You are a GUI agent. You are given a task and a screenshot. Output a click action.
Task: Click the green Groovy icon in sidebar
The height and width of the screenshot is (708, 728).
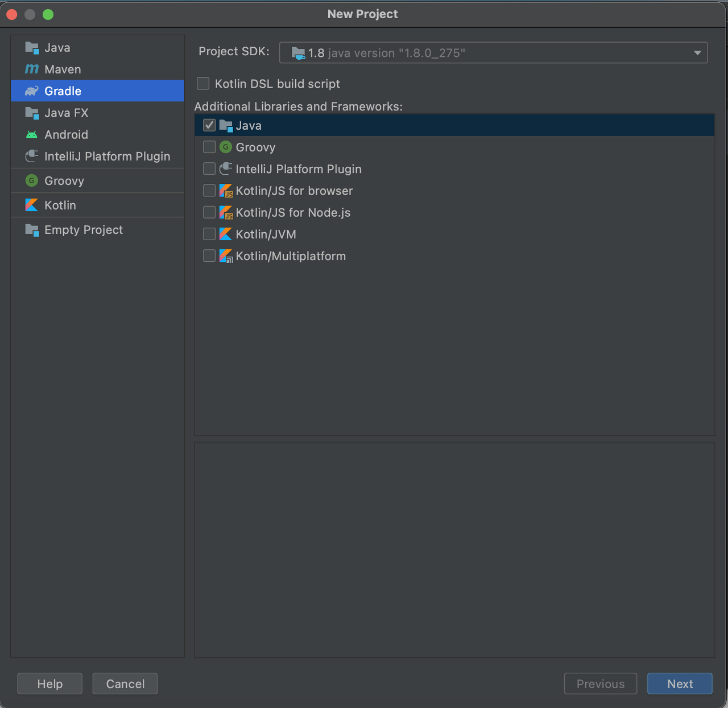click(x=32, y=181)
